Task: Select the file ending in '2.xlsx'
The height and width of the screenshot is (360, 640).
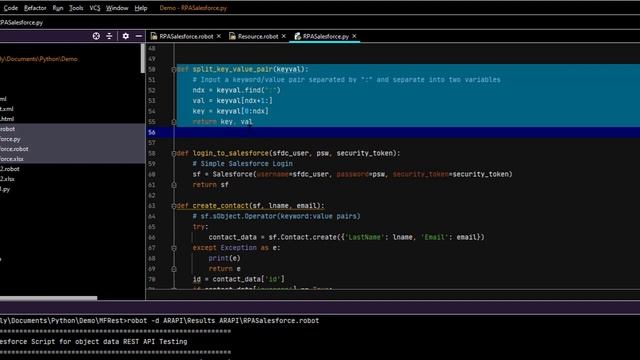Action: [x=7, y=179]
